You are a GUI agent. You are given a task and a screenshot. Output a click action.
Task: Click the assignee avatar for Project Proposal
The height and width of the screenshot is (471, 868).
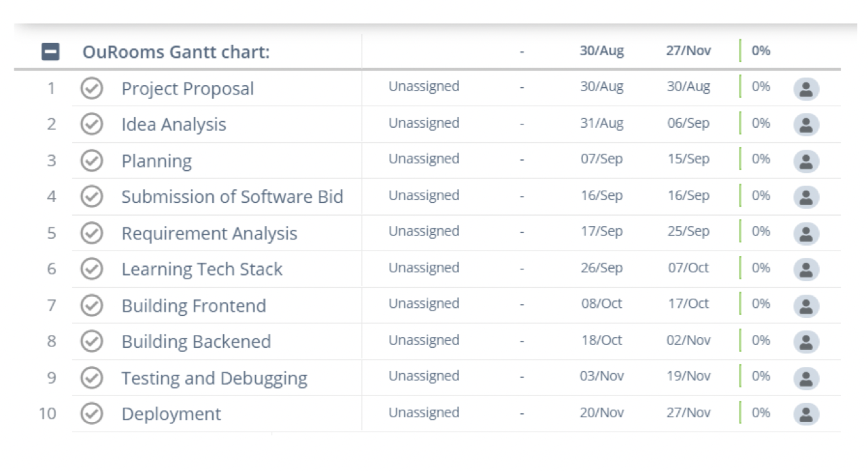806,89
